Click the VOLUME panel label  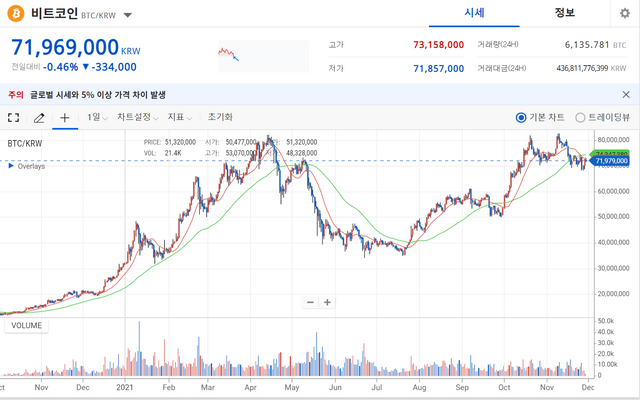[27, 325]
